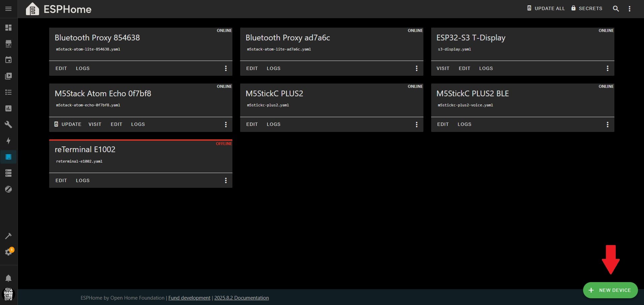Open Developer Tools hammer icon
This screenshot has width=644, height=305.
tap(8, 236)
